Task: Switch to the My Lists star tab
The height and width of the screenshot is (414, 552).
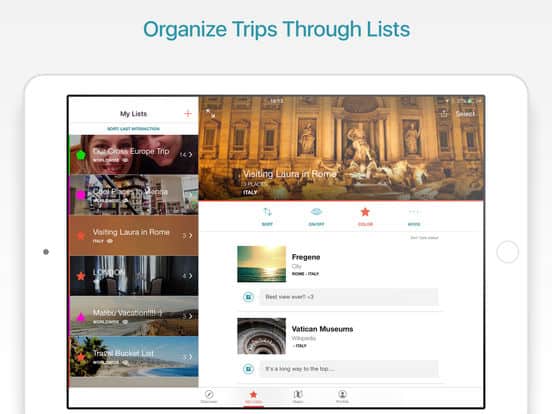Action: (253, 397)
